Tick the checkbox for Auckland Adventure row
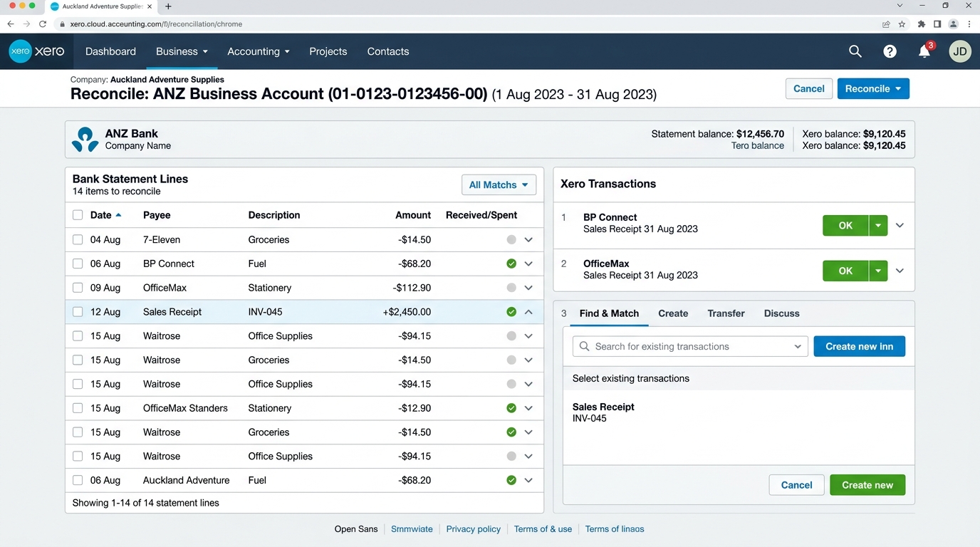The image size is (980, 547). click(78, 480)
